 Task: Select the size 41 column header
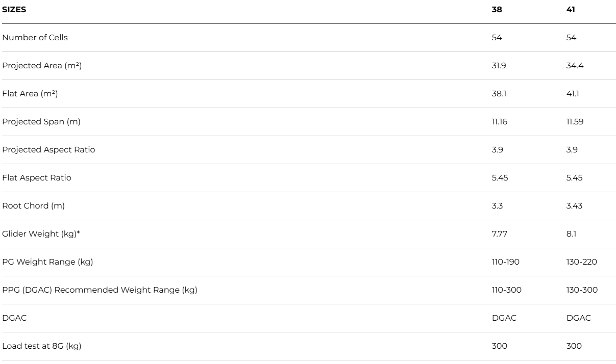pyautogui.click(x=571, y=10)
